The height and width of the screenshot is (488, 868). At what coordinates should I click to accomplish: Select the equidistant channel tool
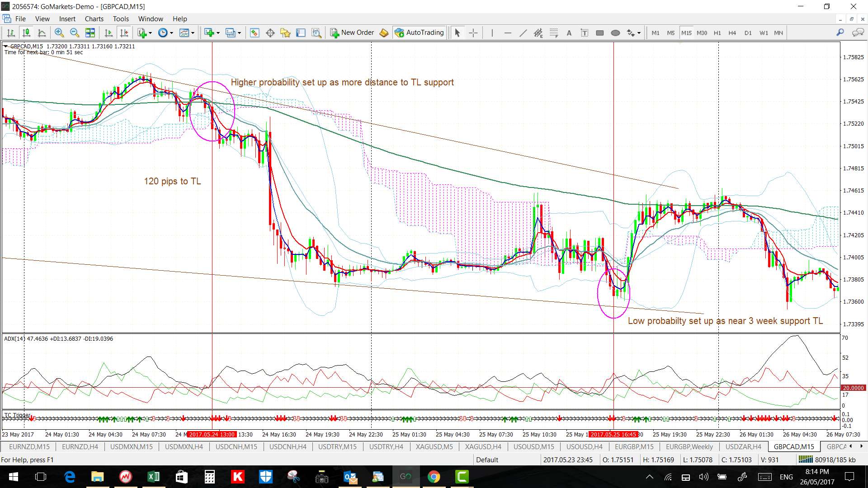538,33
